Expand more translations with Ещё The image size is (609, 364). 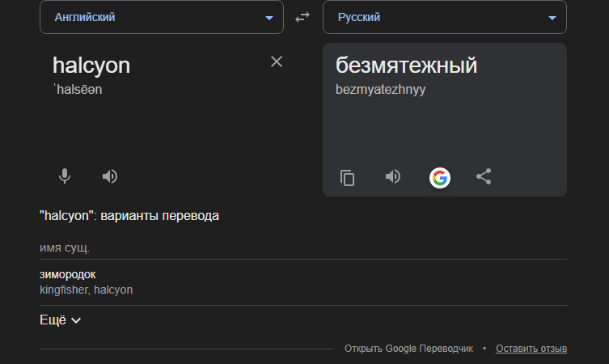click(61, 320)
